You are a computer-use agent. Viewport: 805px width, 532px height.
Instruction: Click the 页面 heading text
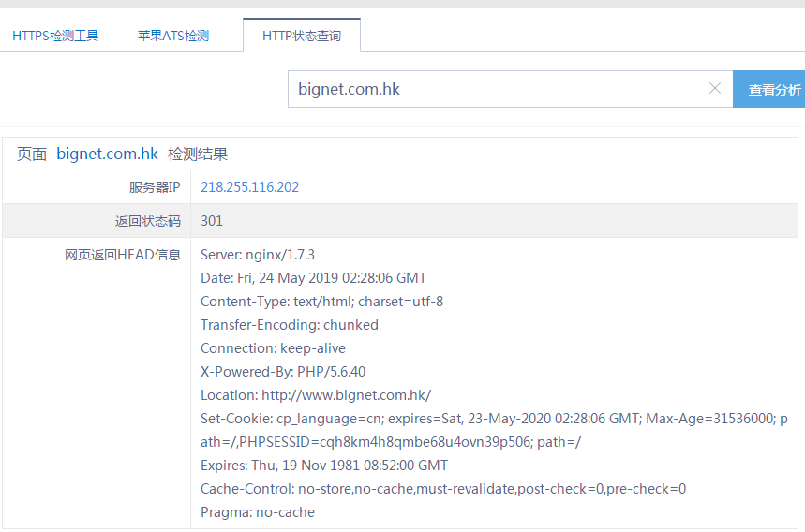click(32, 154)
